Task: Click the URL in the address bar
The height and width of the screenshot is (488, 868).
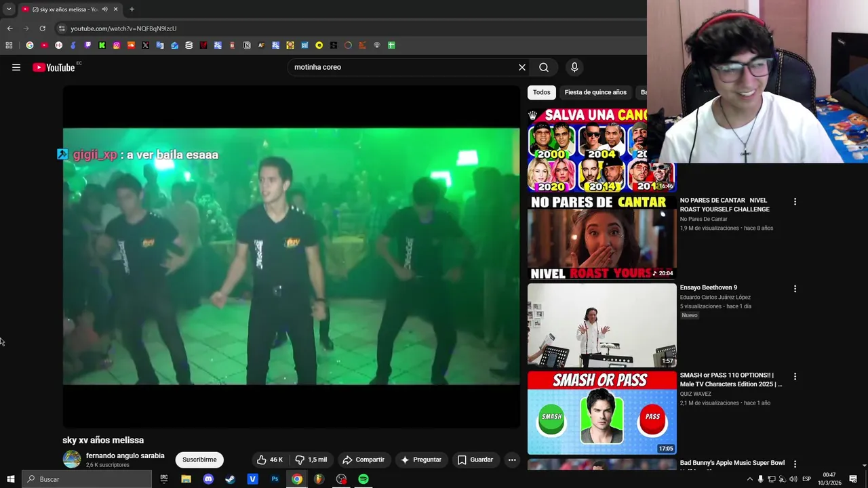Action: tap(123, 28)
